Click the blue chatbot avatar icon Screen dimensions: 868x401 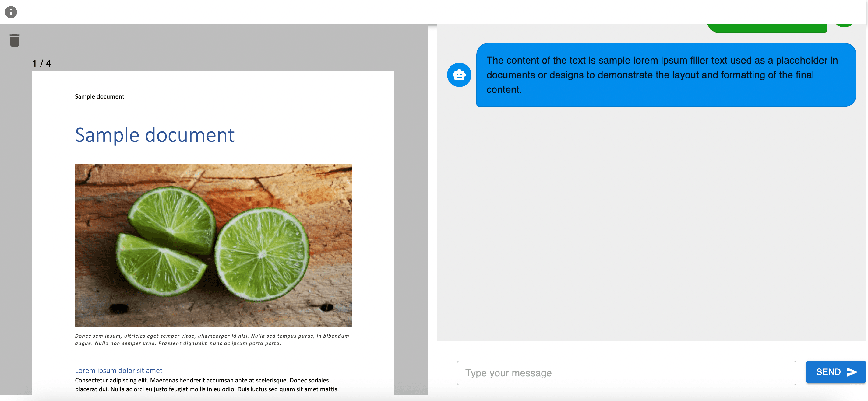coord(459,75)
